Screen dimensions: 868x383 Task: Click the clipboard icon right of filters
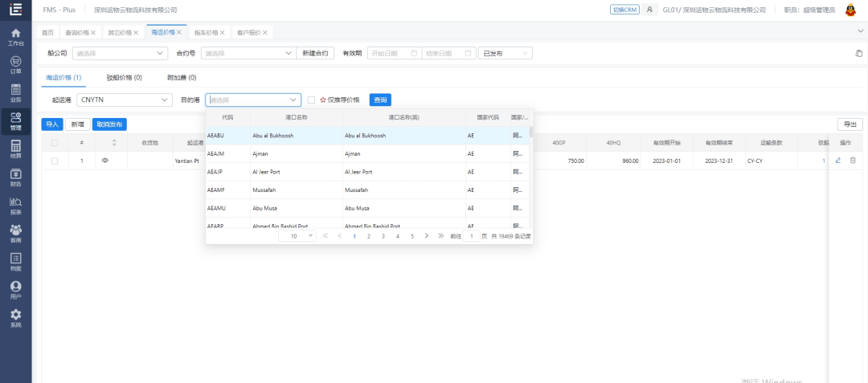(858, 53)
